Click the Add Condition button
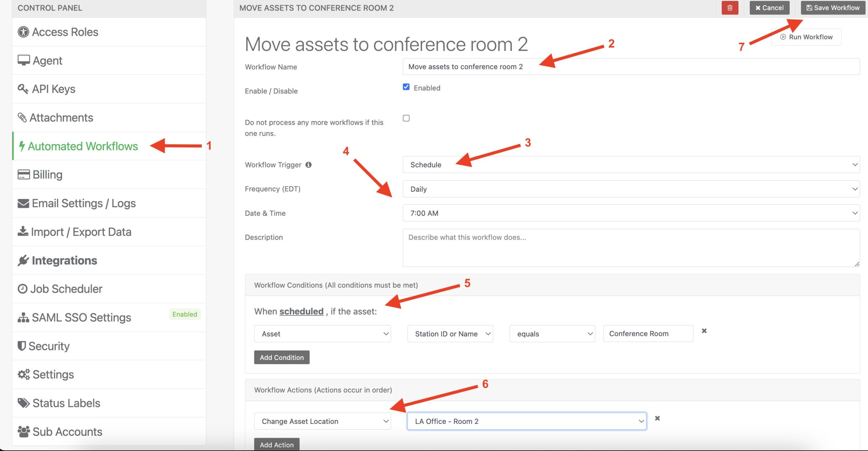 pos(282,357)
